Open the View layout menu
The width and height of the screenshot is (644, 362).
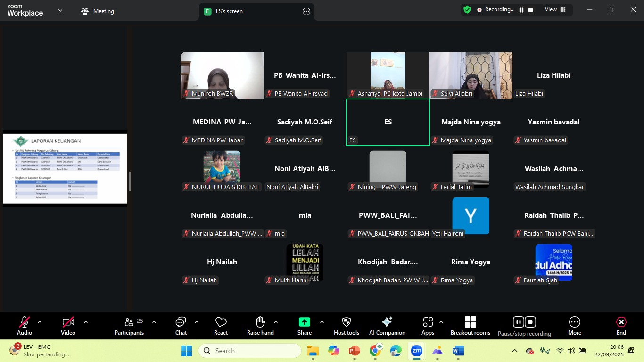(555, 10)
